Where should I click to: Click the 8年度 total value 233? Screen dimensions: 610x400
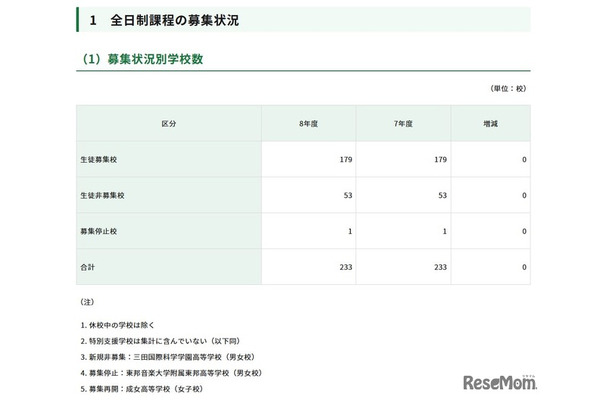346,267
